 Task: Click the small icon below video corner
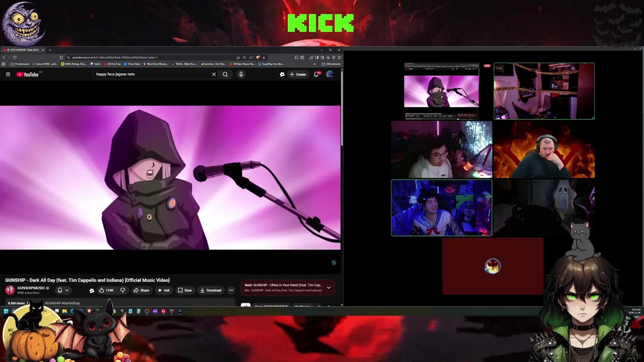[334, 262]
